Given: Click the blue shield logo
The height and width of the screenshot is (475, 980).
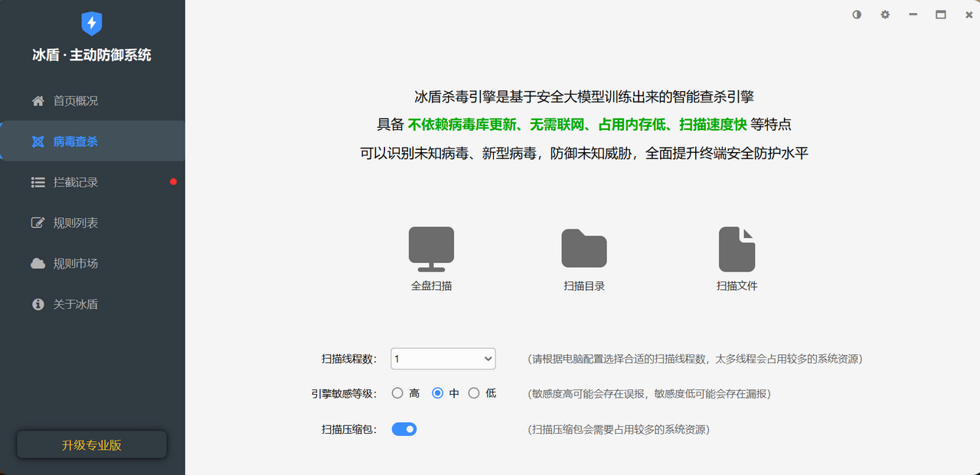Looking at the screenshot, I should click(92, 24).
